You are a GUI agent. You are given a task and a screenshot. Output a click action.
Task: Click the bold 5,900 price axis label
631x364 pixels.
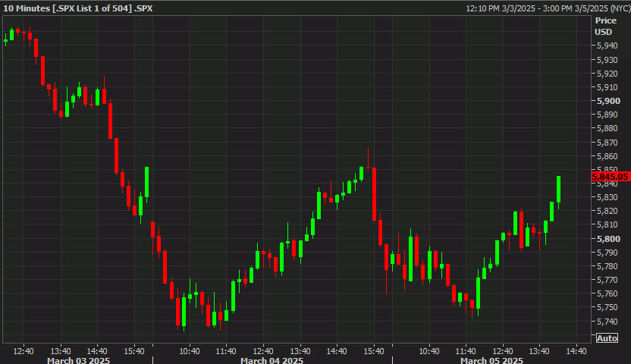click(x=608, y=101)
